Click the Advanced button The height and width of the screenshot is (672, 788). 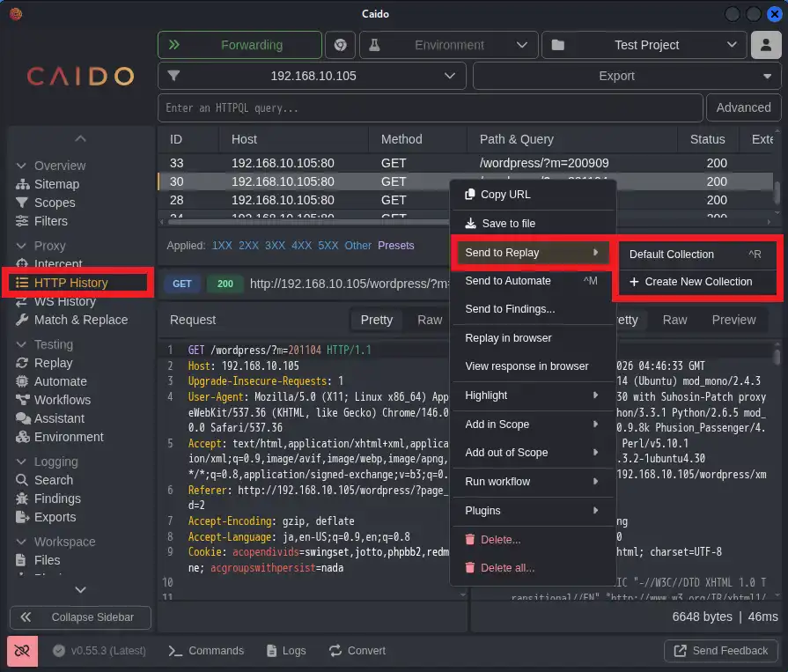[x=743, y=107]
